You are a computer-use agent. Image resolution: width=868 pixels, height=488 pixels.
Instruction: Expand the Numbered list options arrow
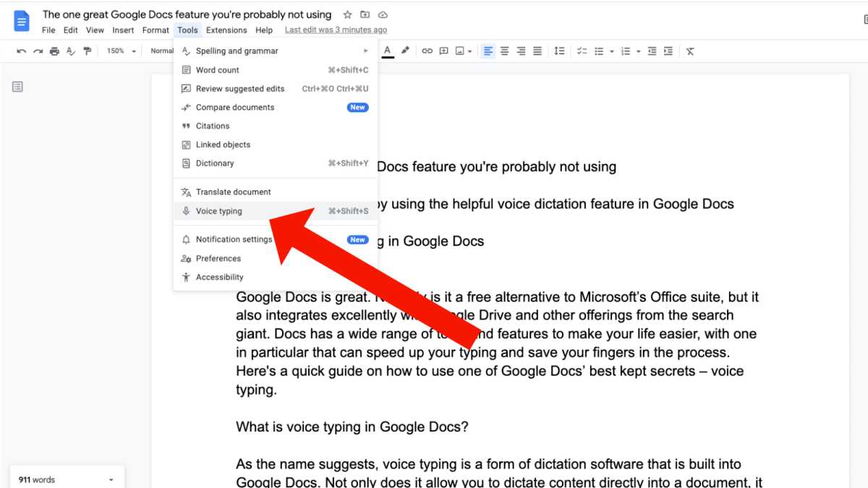click(x=639, y=51)
